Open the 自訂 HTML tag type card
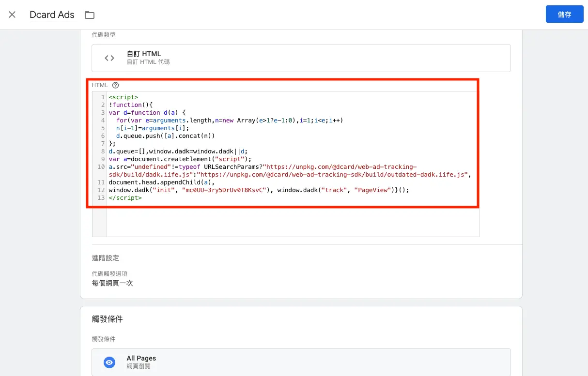Image resolution: width=588 pixels, height=376 pixels. pos(301,58)
